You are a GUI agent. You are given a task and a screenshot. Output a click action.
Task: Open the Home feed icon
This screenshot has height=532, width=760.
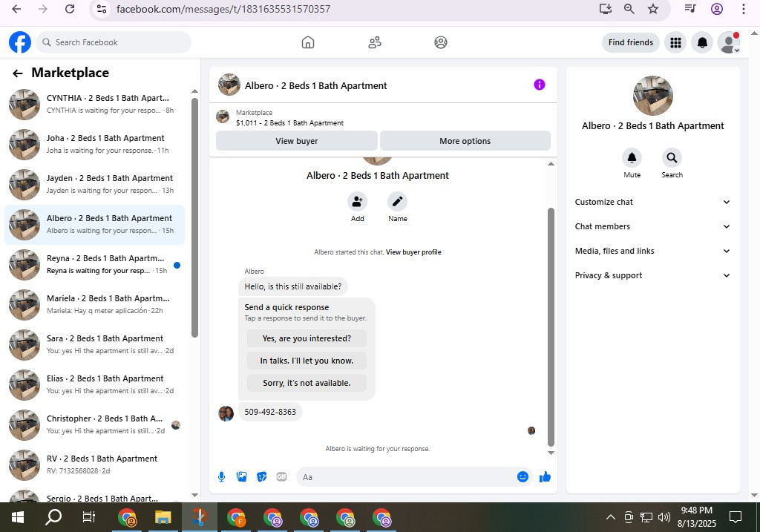(x=308, y=42)
